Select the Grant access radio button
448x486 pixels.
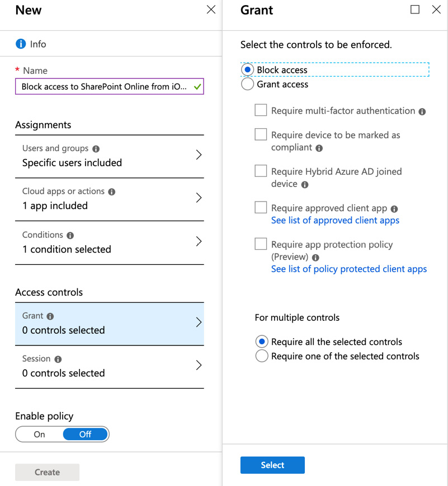click(247, 85)
